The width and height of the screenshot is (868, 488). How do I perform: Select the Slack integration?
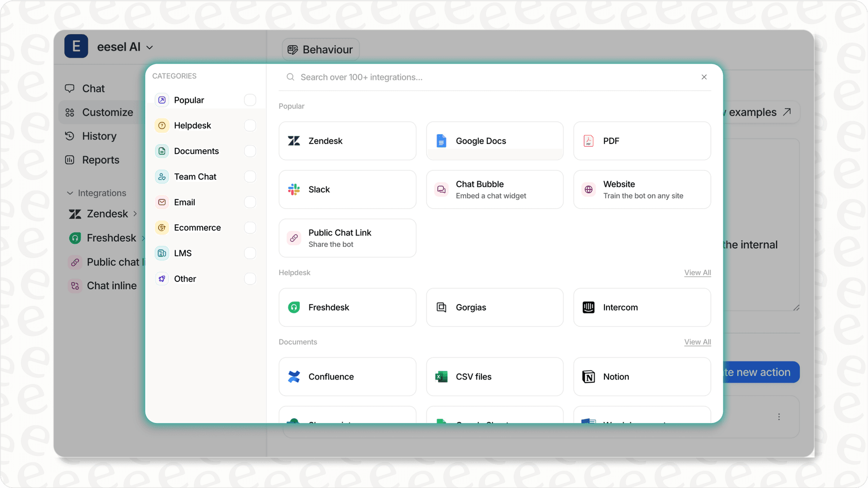tap(347, 189)
